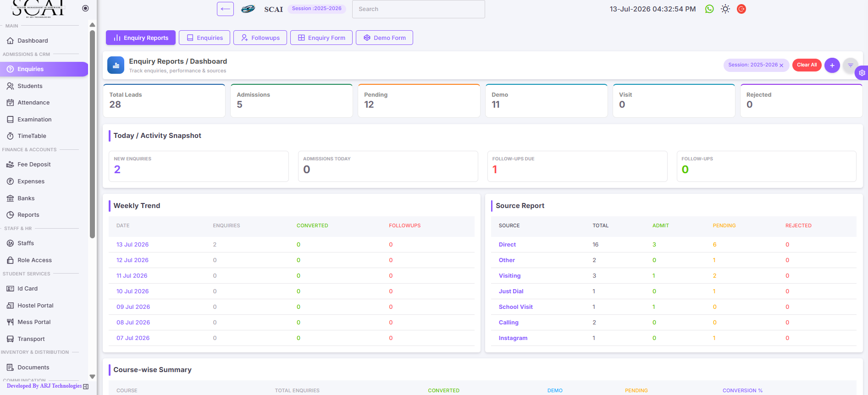The height and width of the screenshot is (395, 868).
Task: Click the back arrow button
Action: point(225,9)
